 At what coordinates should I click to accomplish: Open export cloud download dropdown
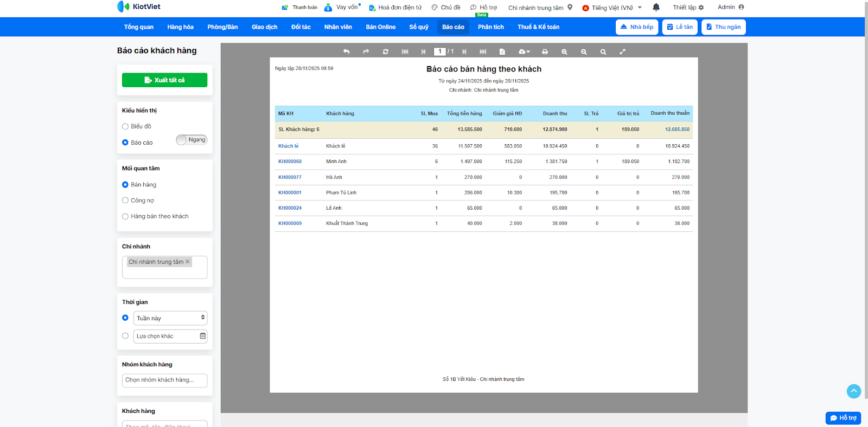524,52
